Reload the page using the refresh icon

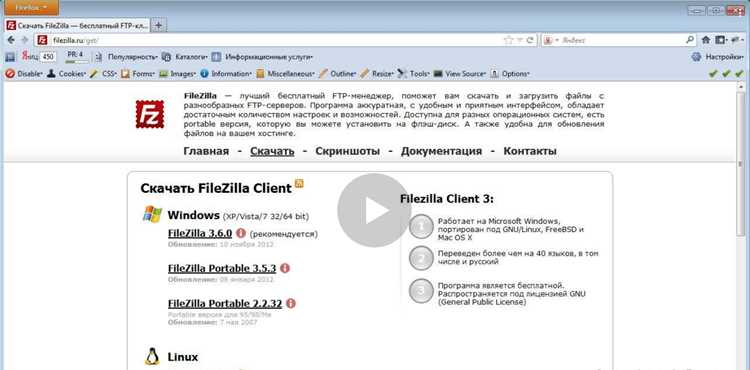coord(529,41)
